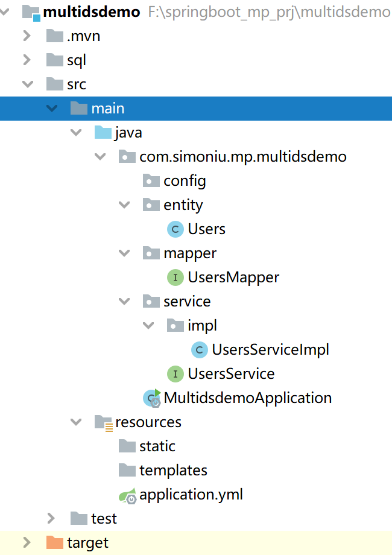The image size is (392, 558).
Task: Click the orange target folder icon
Action: pyautogui.click(x=55, y=543)
